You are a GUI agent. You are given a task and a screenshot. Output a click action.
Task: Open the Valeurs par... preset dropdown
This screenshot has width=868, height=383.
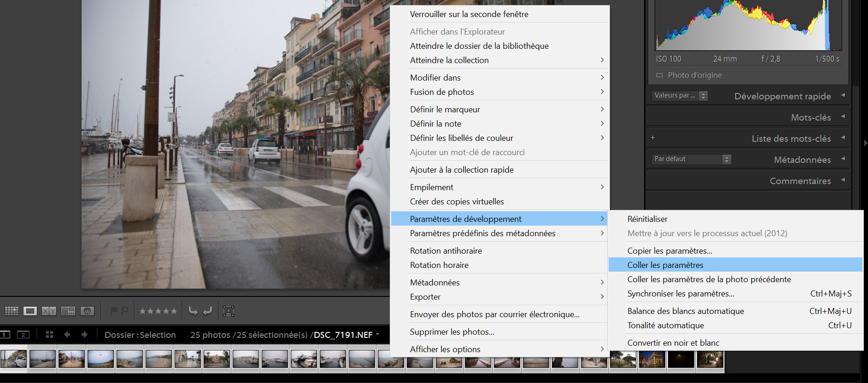click(680, 96)
